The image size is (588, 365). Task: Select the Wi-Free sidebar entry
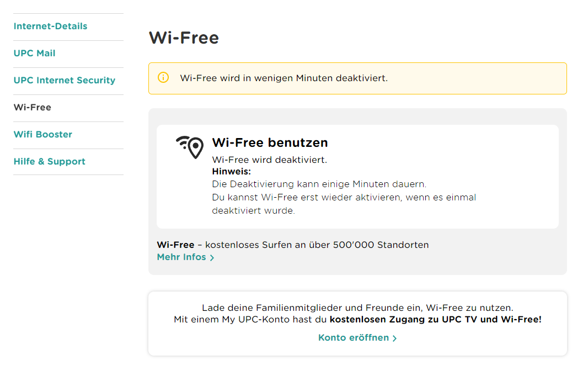(x=32, y=108)
